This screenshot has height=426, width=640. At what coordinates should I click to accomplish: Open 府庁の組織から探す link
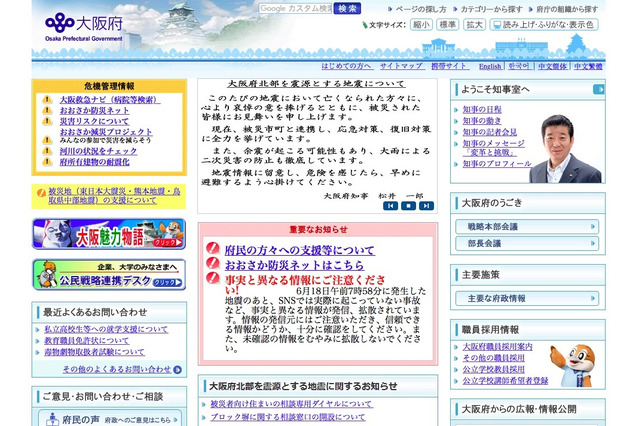[x=567, y=9]
